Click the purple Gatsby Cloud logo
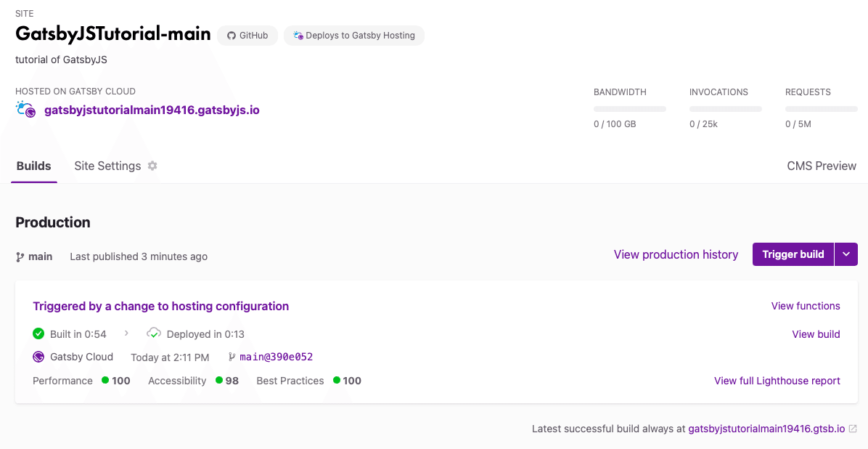The width and height of the screenshot is (868, 449). (38, 357)
